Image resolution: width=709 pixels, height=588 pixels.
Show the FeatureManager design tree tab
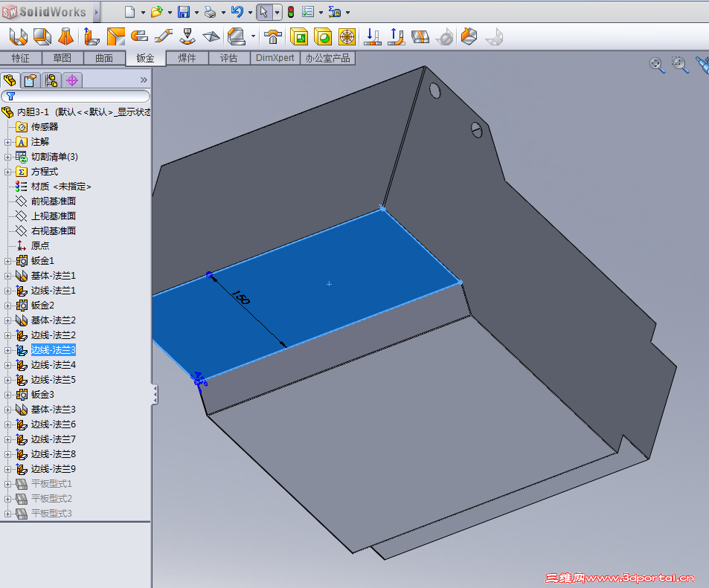click(10, 80)
